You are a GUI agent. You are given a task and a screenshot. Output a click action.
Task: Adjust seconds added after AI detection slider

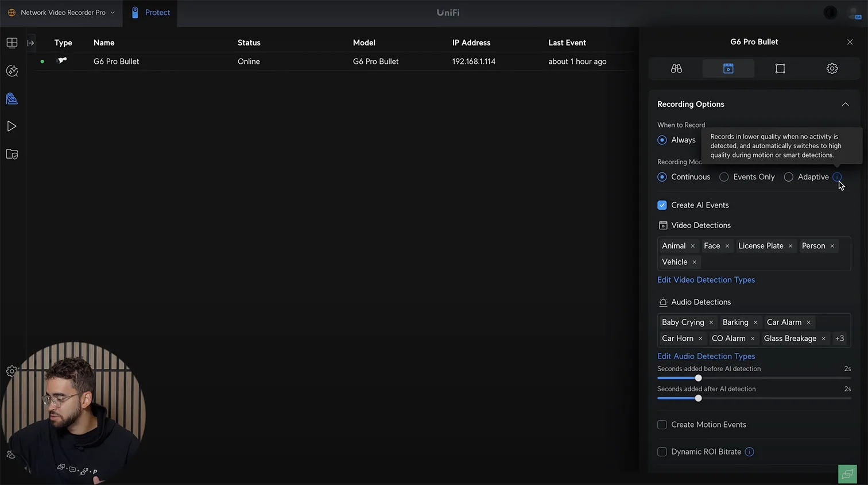[x=698, y=398]
